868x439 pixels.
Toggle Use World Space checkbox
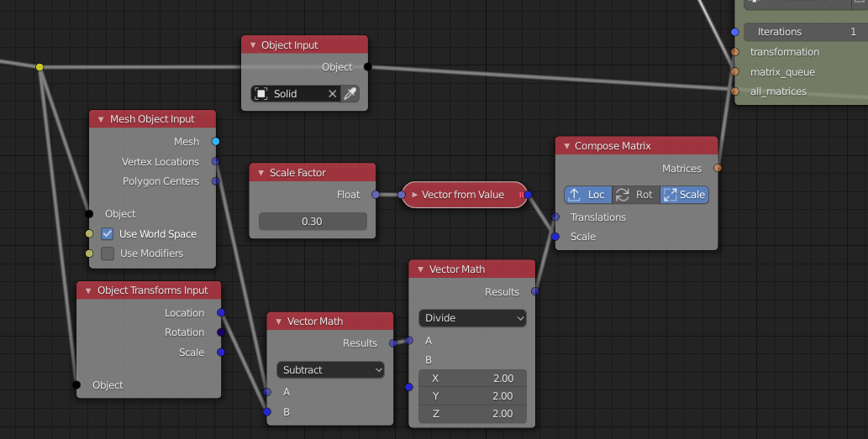point(108,234)
